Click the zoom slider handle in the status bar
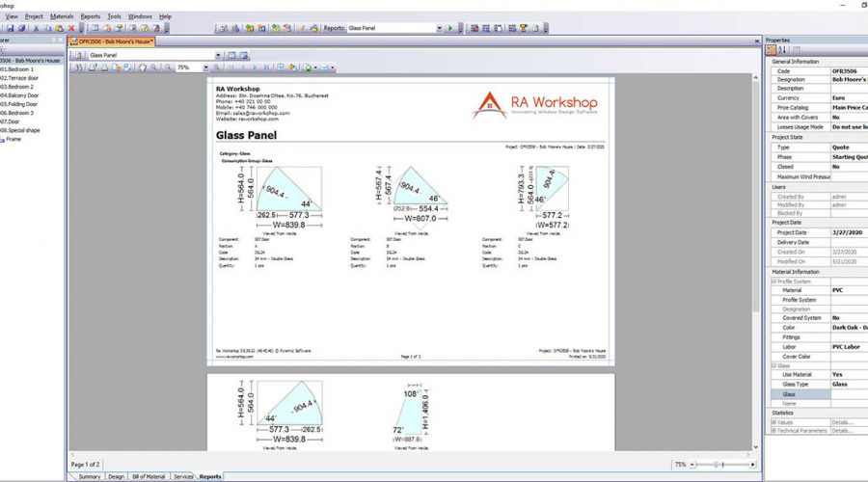 pos(717,465)
